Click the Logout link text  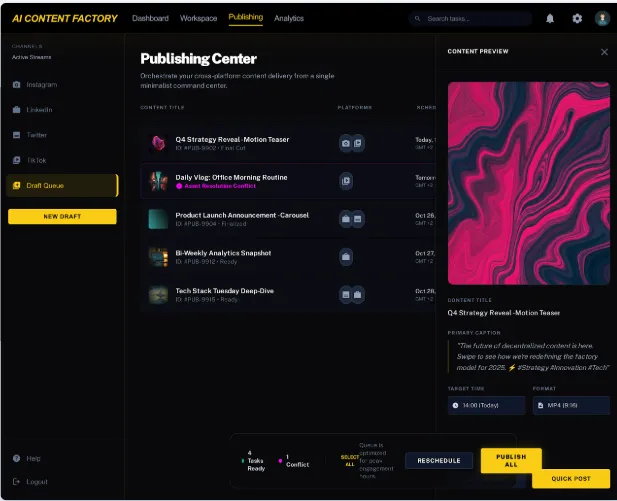click(x=37, y=482)
